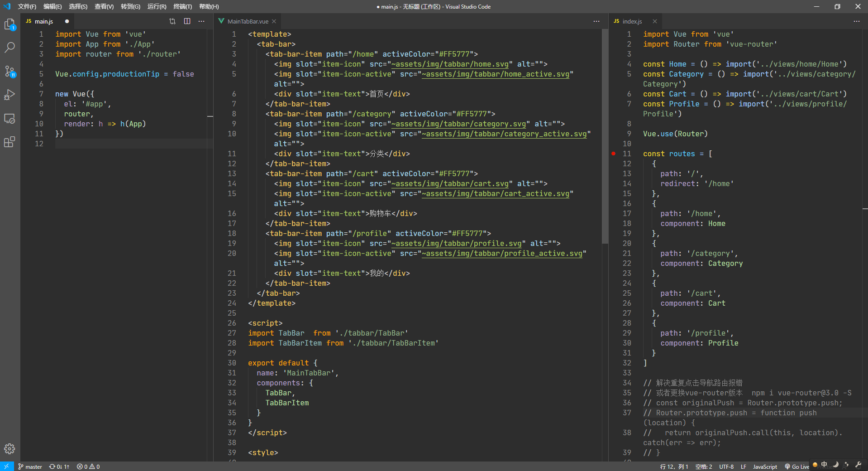Switch to the index.js tab
The width and height of the screenshot is (868, 471).
click(x=632, y=21)
